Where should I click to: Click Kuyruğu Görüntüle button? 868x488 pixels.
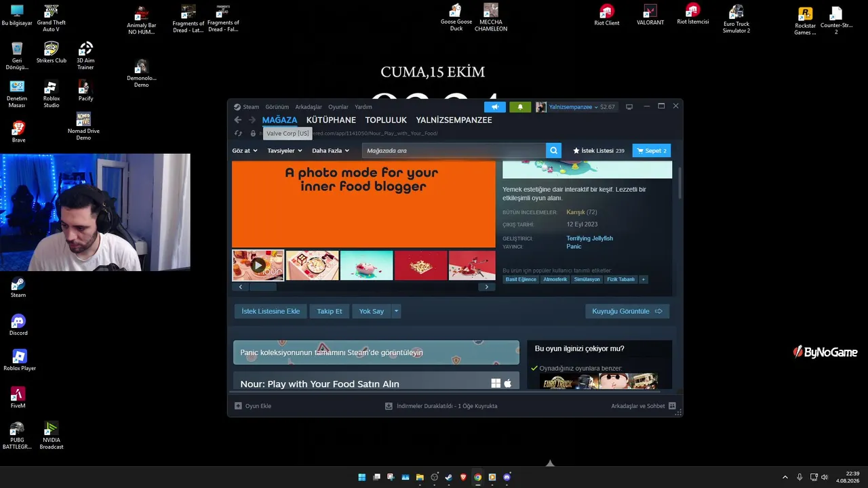tap(627, 311)
